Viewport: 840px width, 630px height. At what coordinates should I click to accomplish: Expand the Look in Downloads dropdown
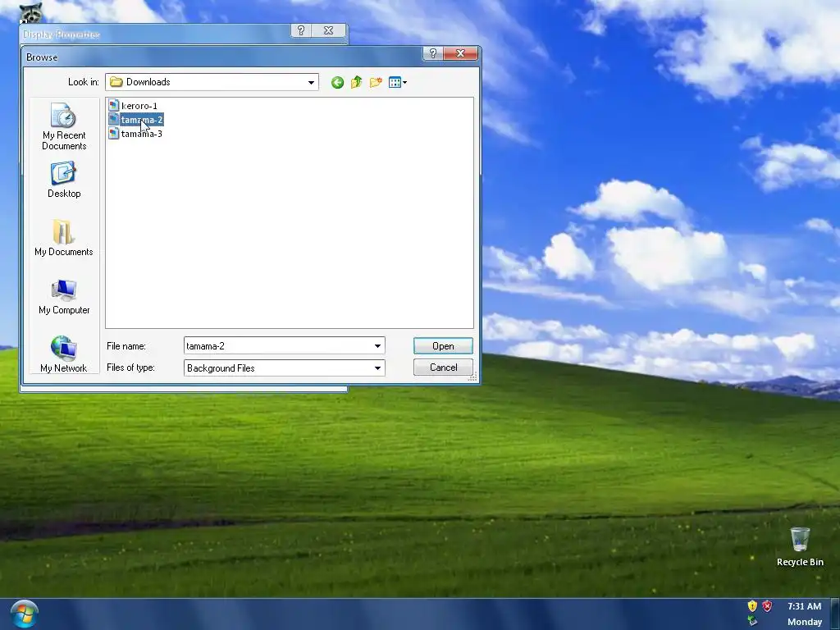click(x=311, y=83)
